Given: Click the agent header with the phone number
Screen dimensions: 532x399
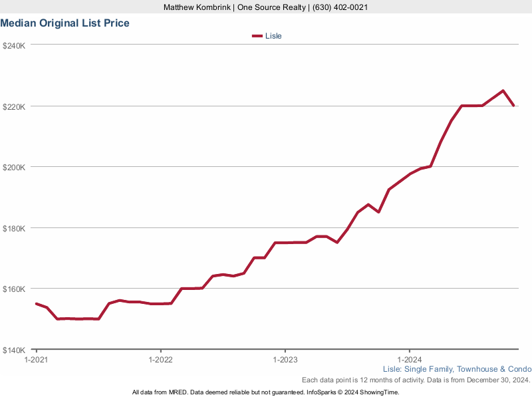Looking at the screenshot, I should [266, 7].
